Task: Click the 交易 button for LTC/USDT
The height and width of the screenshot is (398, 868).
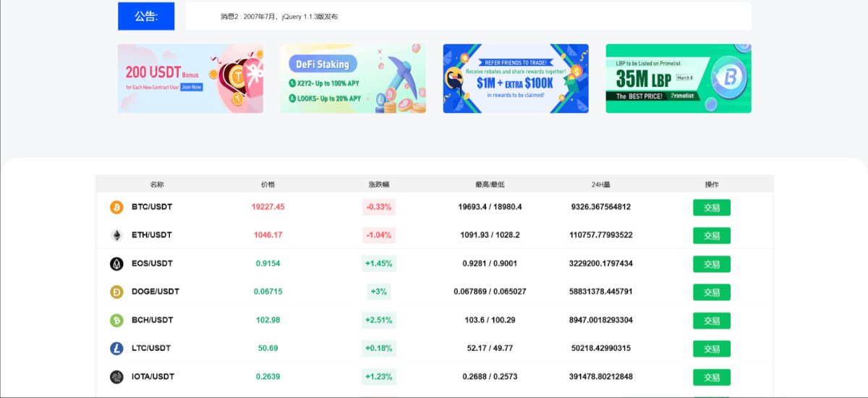Action: click(x=712, y=348)
